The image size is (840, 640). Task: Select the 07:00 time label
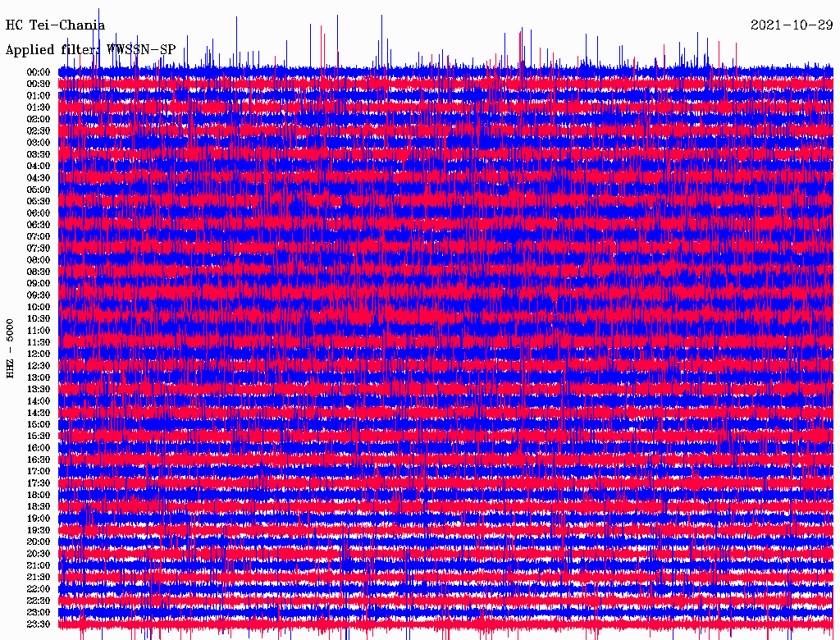tap(39, 236)
